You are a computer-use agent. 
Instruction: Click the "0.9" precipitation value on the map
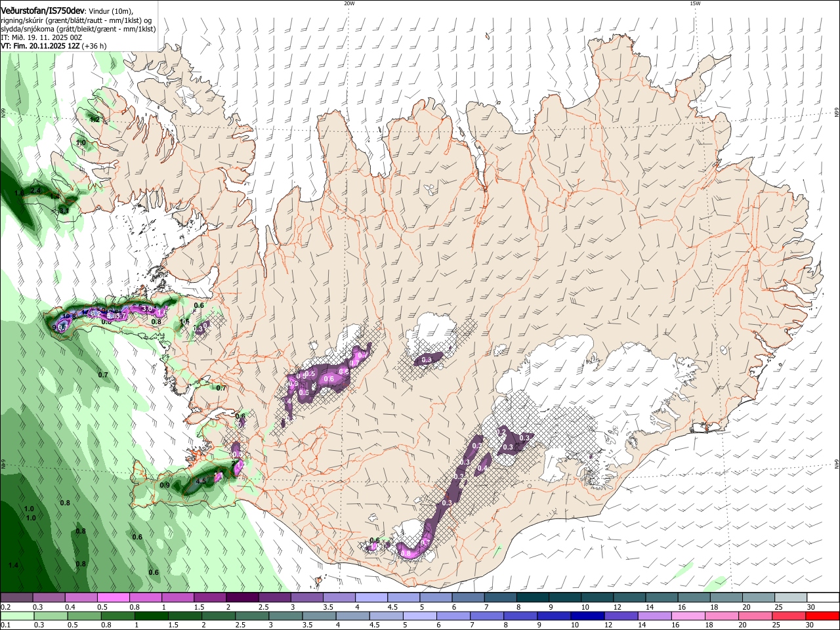[165, 485]
